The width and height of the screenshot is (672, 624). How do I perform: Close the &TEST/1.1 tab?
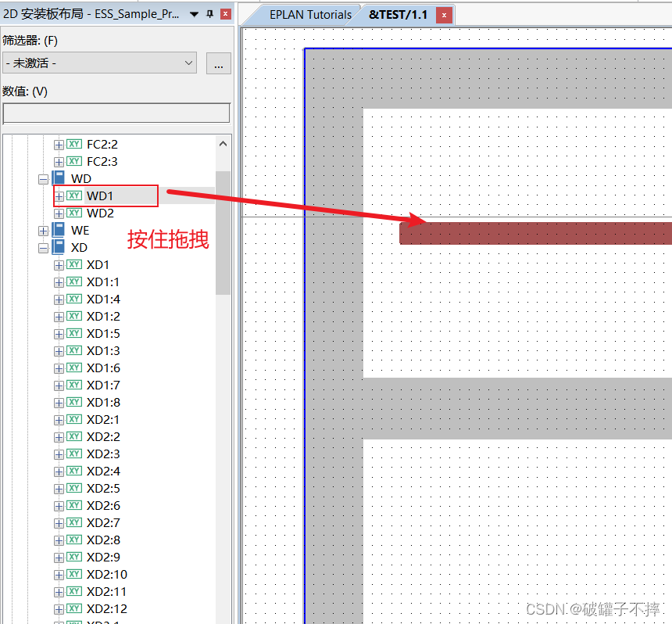[444, 15]
